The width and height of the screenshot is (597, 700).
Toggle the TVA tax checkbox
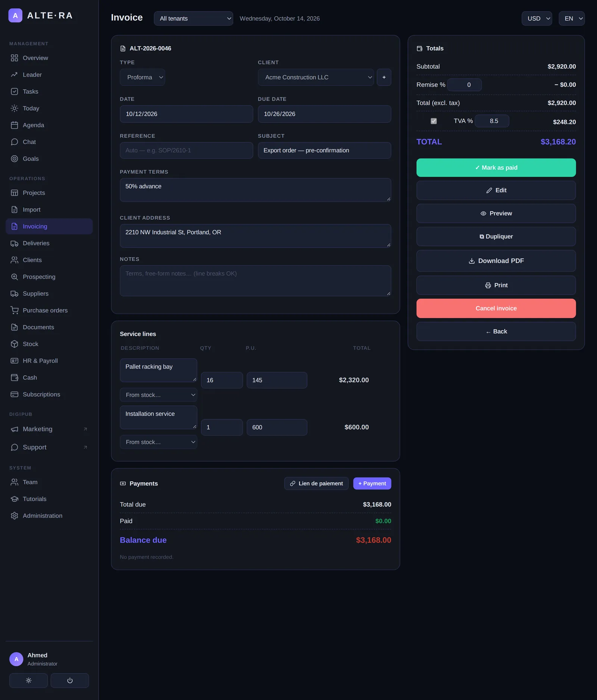point(434,121)
